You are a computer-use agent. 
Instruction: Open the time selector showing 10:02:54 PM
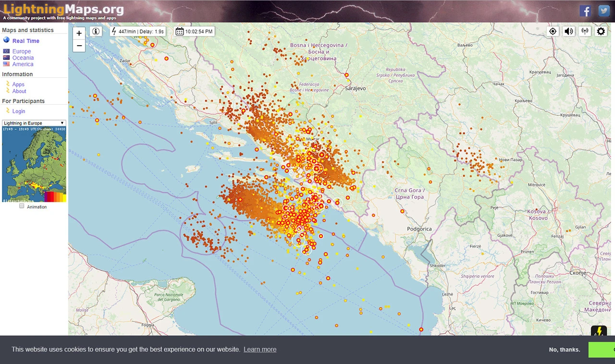click(x=194, y=32)
